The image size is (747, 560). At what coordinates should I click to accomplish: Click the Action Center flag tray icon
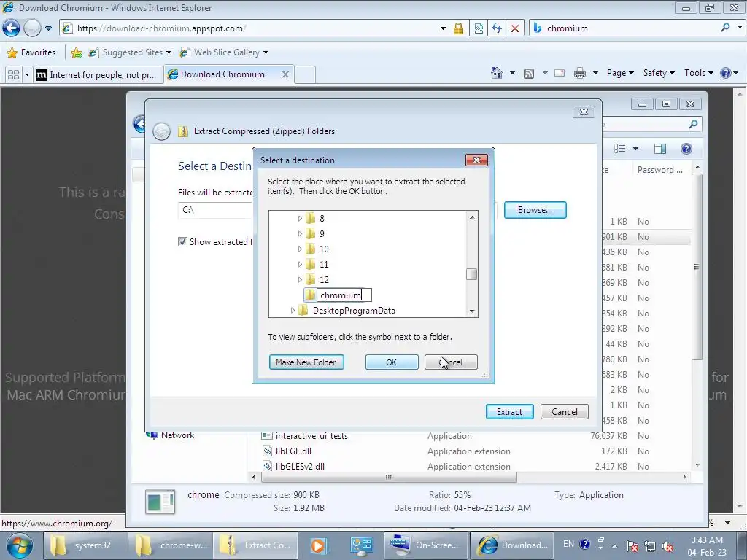click(632, 546)
